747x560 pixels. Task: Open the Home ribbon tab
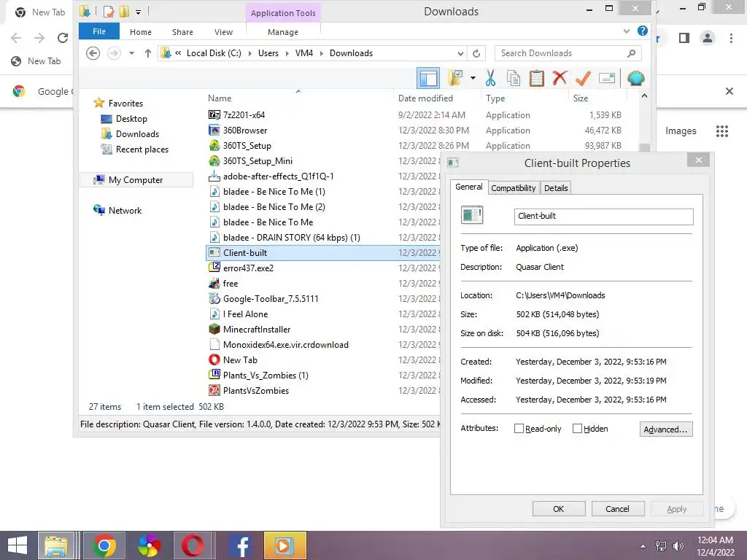click(x=141, y=32)
